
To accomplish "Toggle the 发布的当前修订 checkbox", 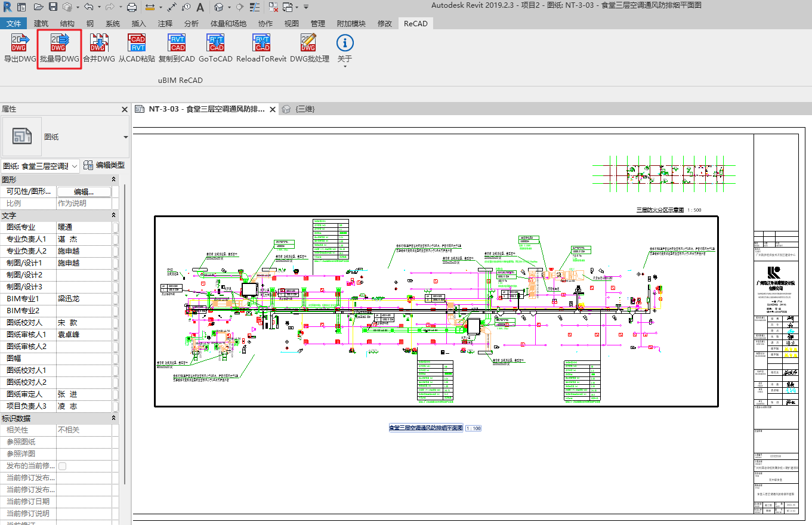I will [x=62, y=466].
